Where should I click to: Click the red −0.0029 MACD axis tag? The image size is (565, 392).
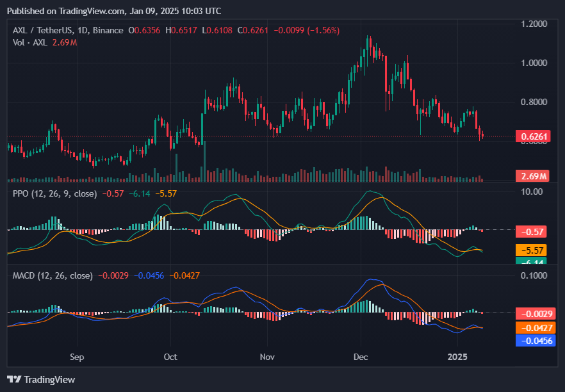[x=536, y=314]
